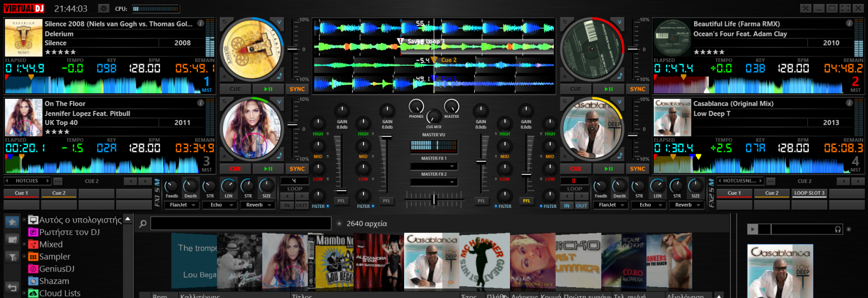868x298 pixels.
Task: Click the S slip button on deck 3 platter
Action: tap(224, 102)
